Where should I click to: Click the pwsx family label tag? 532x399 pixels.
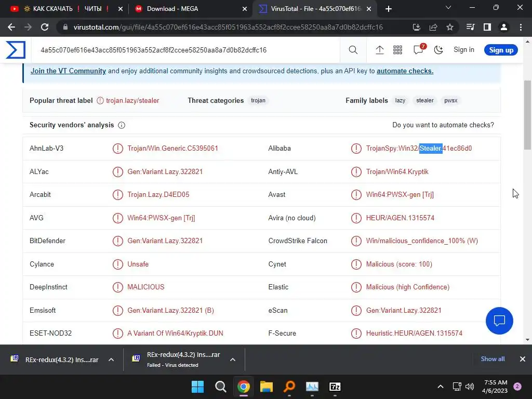(x=450, y=100)
